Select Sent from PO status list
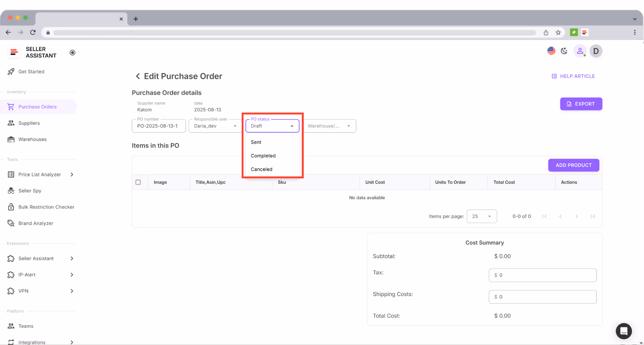Viewport: 644px width, 345px height. pos(256,142)
